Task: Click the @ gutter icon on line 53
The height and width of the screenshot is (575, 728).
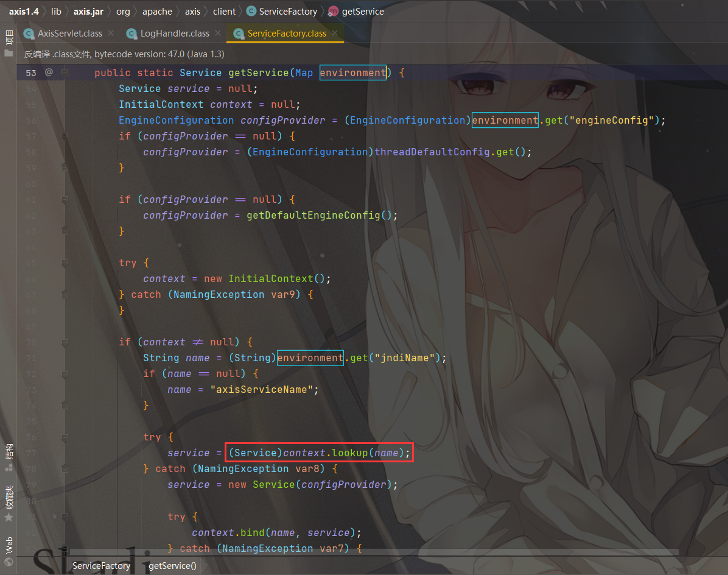Action: (x=49, y=72)
